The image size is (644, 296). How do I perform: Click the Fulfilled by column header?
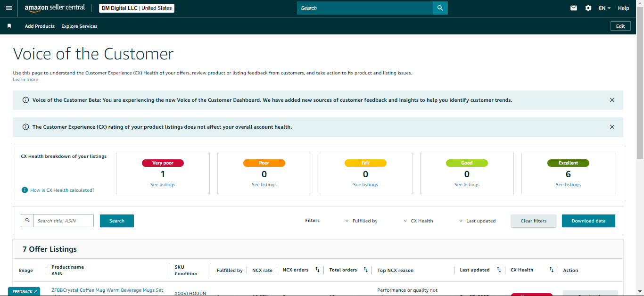click(230, 270)
